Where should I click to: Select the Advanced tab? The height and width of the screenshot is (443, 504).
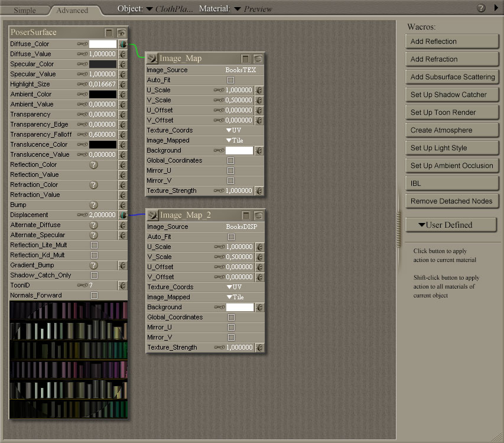click(72, 10)
